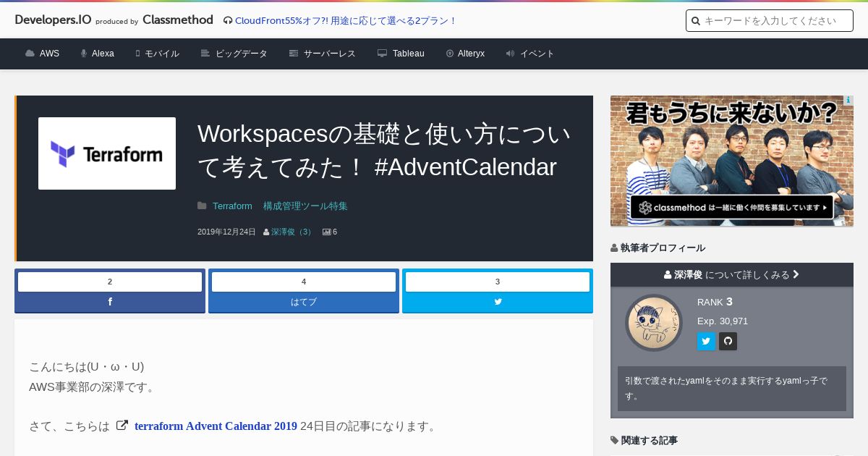868x456 pixels.
Task: Click the AWS cloud icon in navbar
Action: pyautogui.click(x=30, y=54)
